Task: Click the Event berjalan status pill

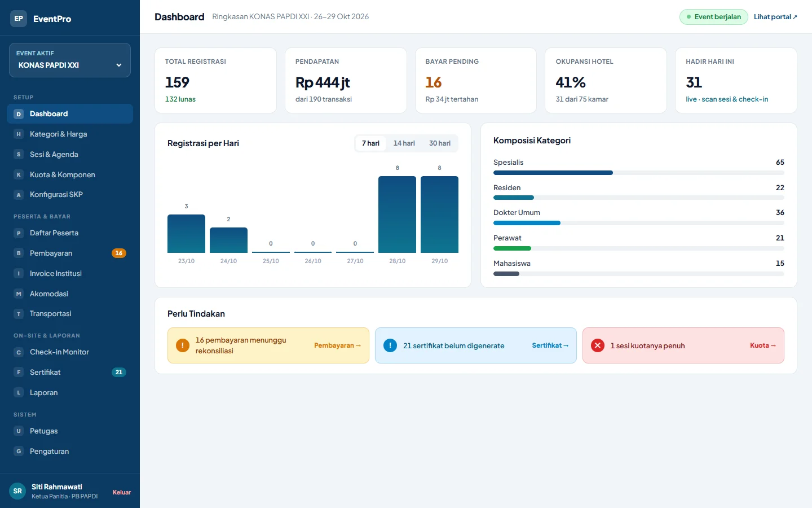Action: click(713, 17)
